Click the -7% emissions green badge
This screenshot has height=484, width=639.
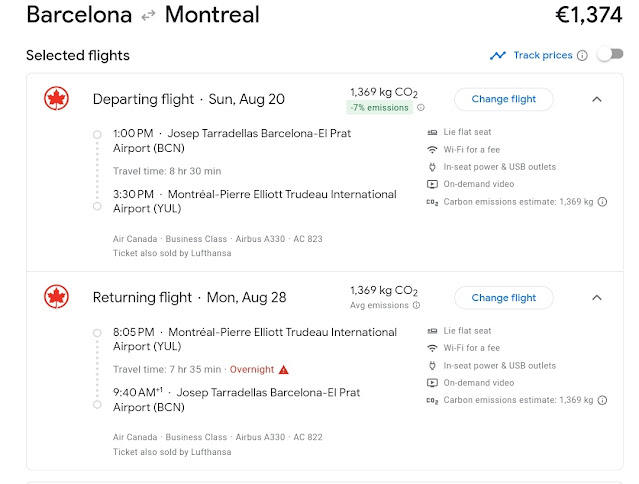tap(380, 108)
